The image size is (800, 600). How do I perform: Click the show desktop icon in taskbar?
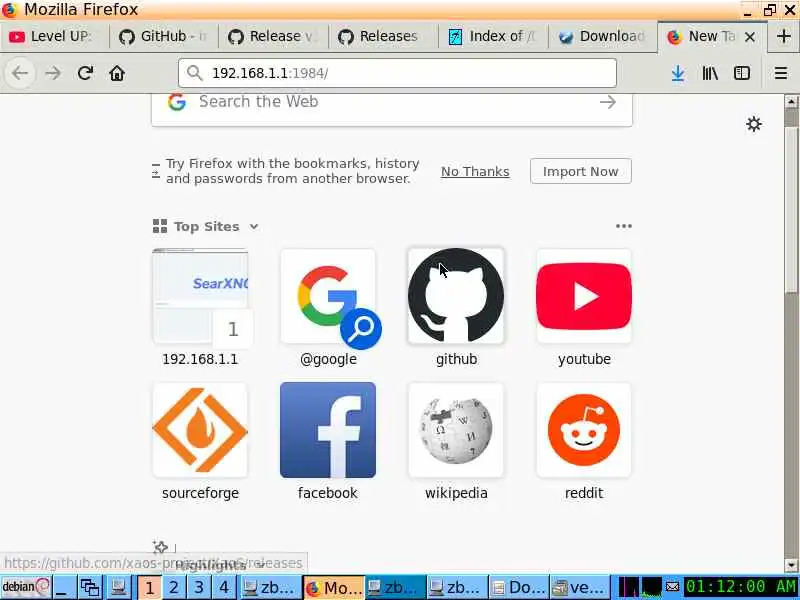[x=118, y=587]
